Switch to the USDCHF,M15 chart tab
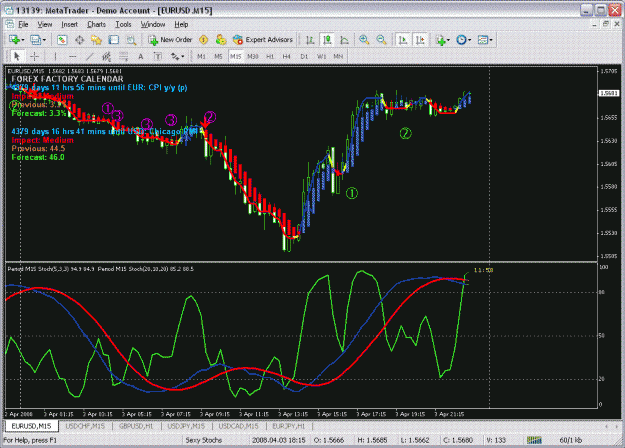 85,426
